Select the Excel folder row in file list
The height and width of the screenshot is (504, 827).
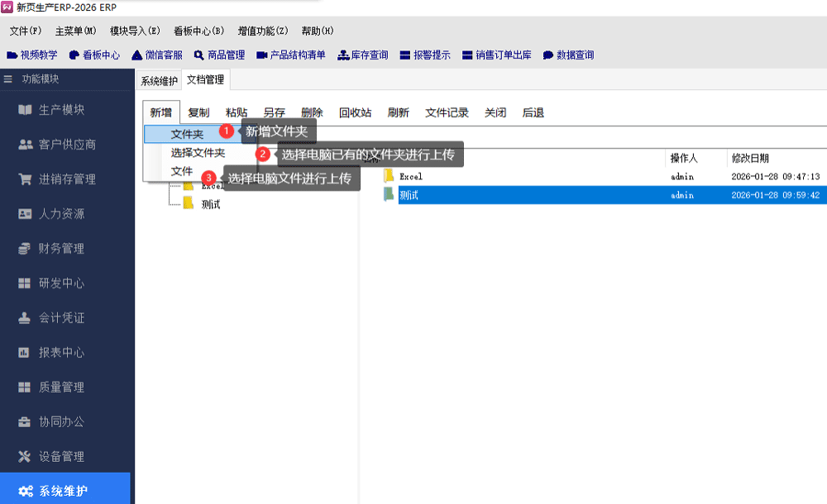pos(411,177)
